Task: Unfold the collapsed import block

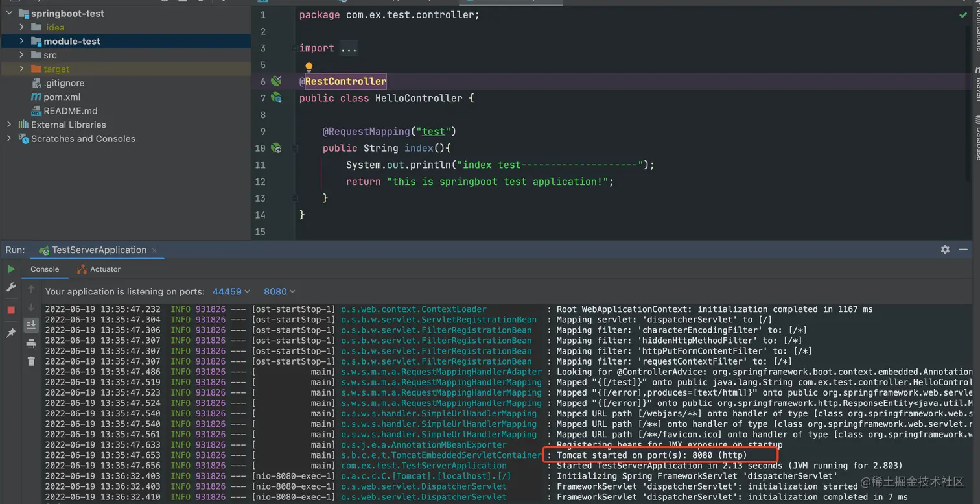Action: (x=348, y=48)
